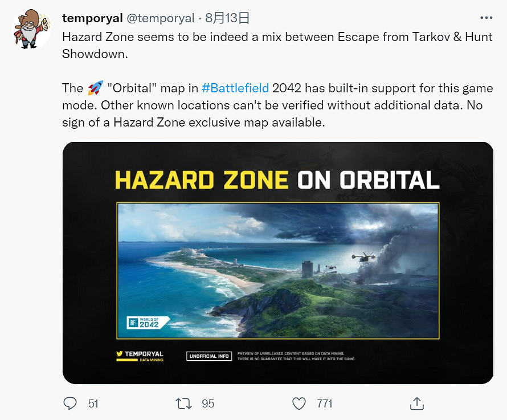The width and height of the screenshot is (507, 420).
Task: Click the BF World of 2042 badge
Action: pyautogui.click(x=147, y=323)
